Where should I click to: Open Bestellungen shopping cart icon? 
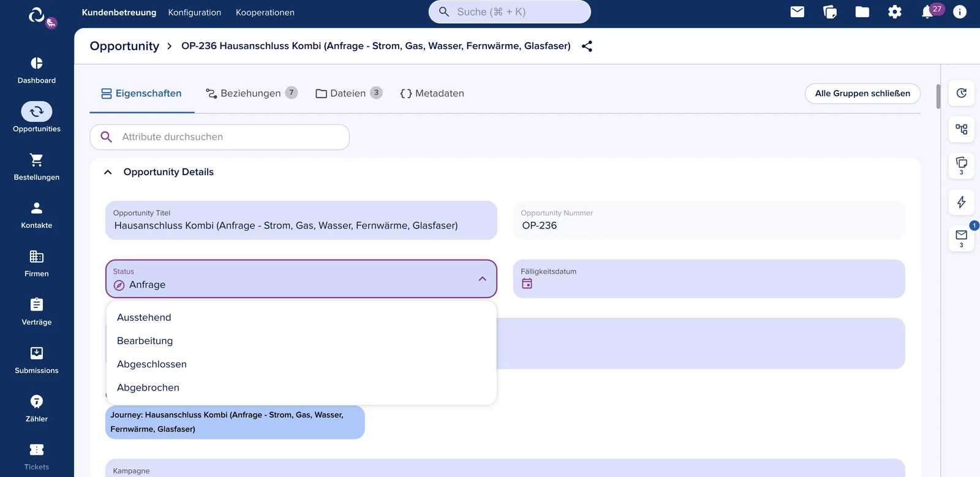click(37, 160)
